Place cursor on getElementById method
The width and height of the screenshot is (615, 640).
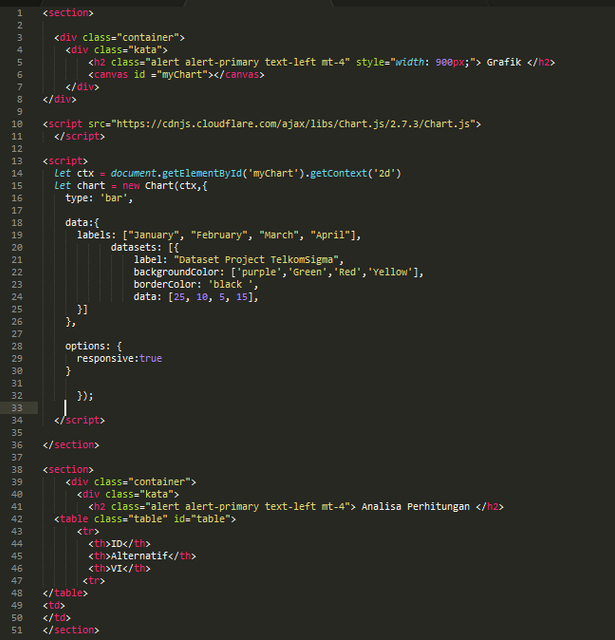[x=202, y=173]
